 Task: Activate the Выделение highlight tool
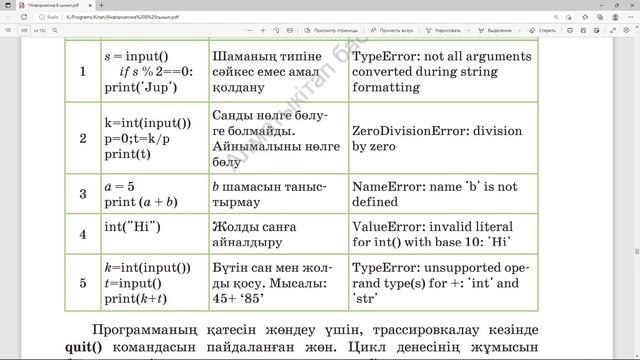[x=495, y=30]
